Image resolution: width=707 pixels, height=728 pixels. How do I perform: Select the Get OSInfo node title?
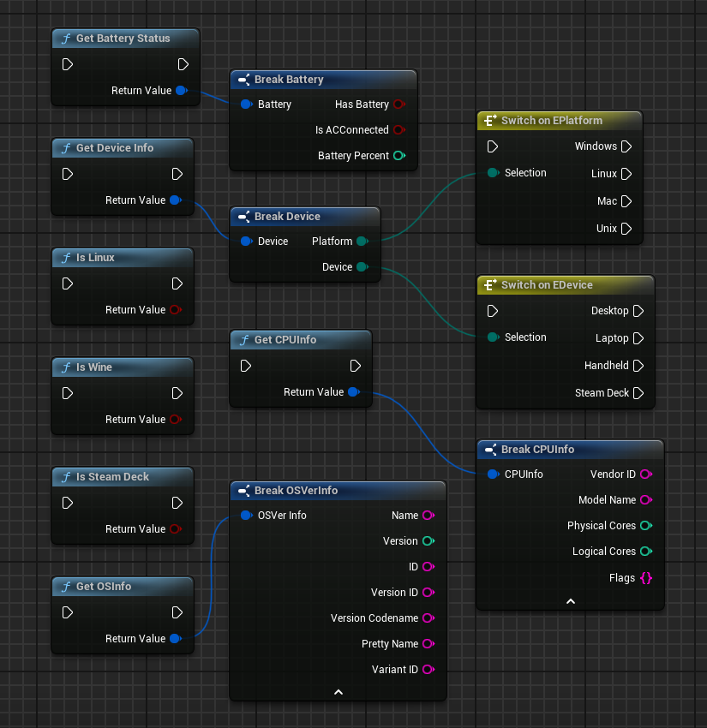click(x=104, y=587)
